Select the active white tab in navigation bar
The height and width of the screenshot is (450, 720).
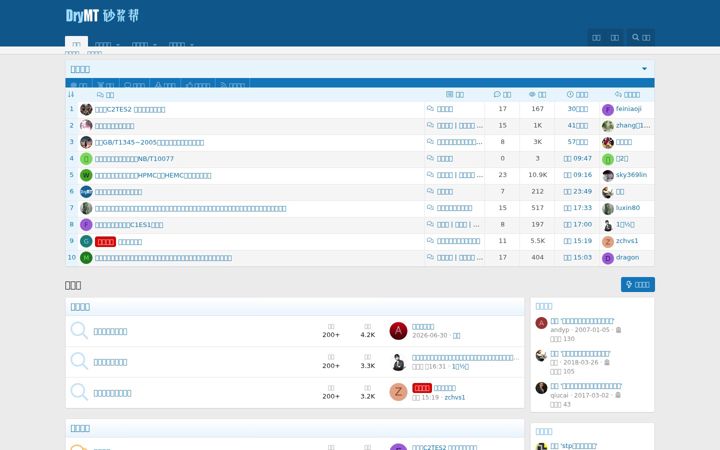tap(76, 42)
